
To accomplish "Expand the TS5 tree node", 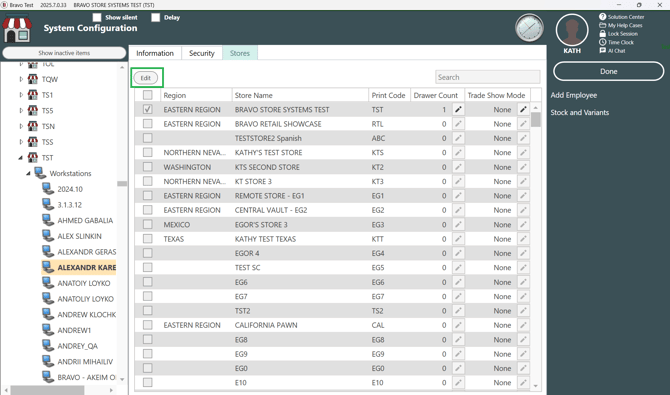I will tap(21, 110).
